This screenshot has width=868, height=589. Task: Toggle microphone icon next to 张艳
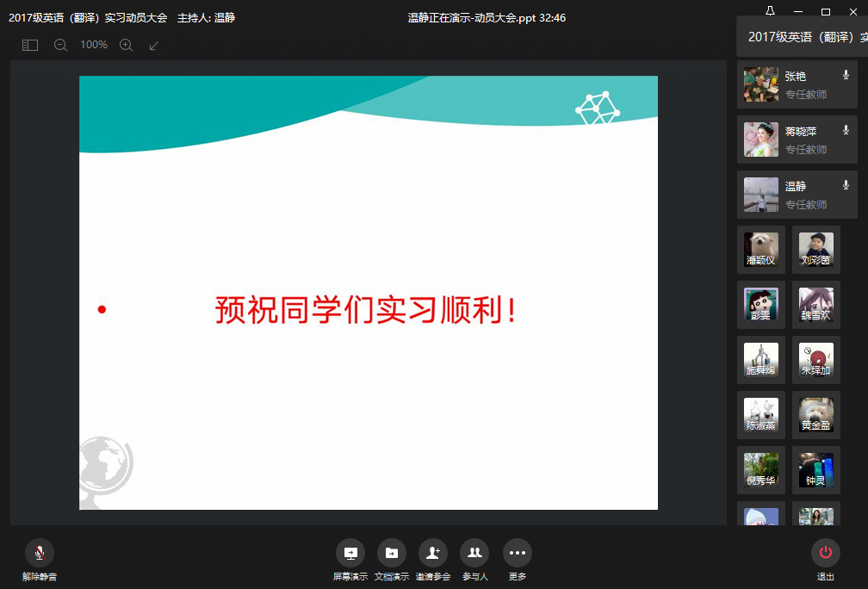click(846, 76)
